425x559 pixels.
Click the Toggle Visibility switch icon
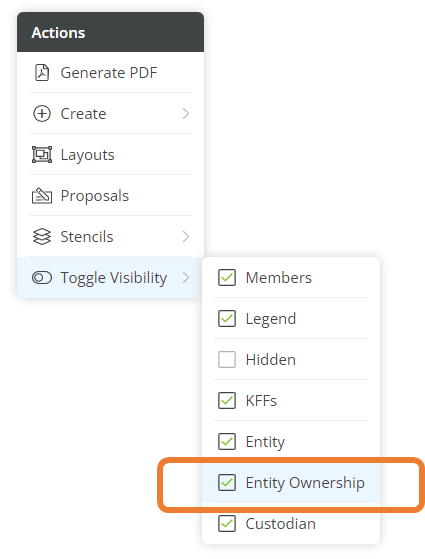[x=42, y=277]
